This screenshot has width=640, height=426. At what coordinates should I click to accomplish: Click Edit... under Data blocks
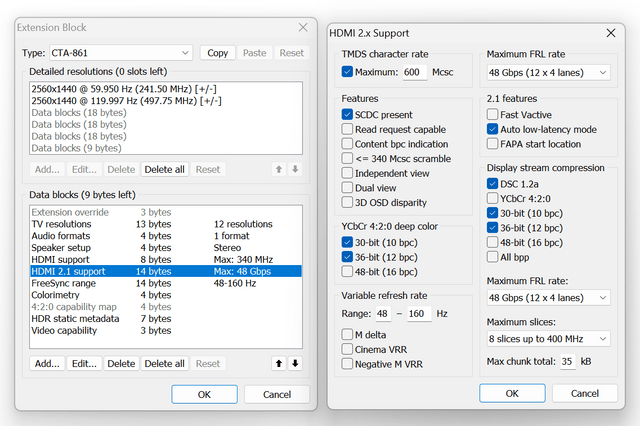coord(84,363)
